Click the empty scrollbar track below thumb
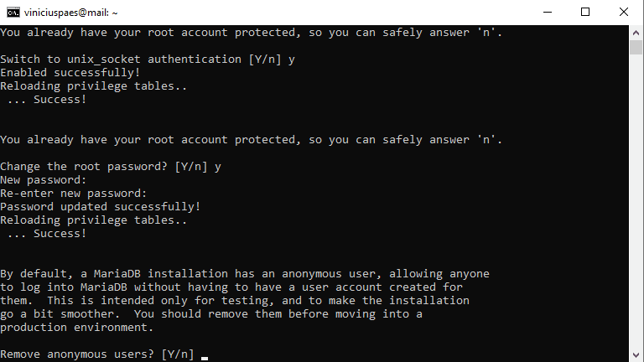644x362 pixels. (x=636, y=201)
